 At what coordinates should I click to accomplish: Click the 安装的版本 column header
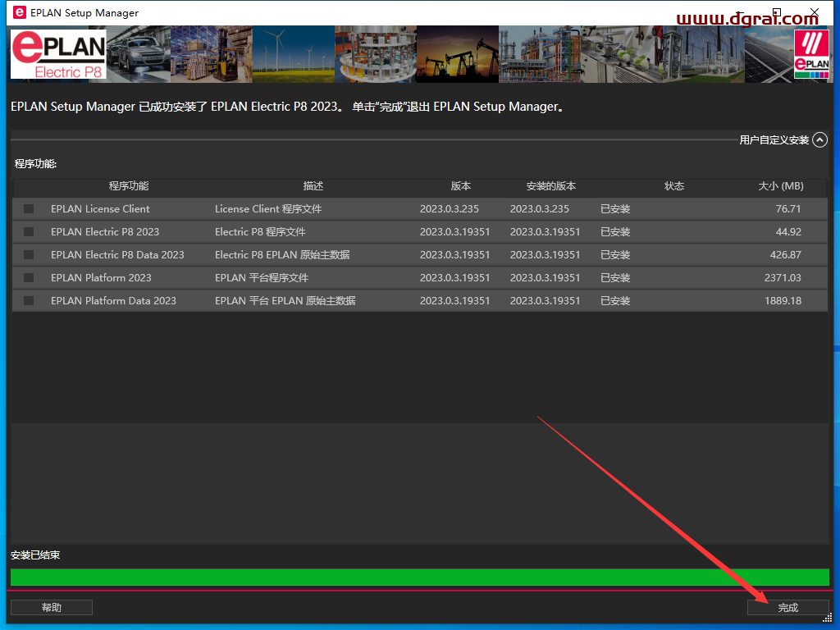[550, 186]
